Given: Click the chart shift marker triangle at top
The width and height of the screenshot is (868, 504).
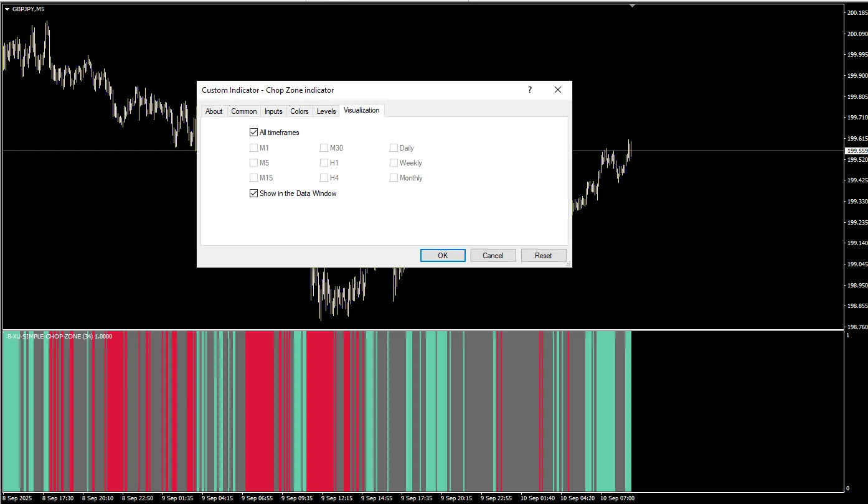Looking at the screenshot, I should 632,5.
